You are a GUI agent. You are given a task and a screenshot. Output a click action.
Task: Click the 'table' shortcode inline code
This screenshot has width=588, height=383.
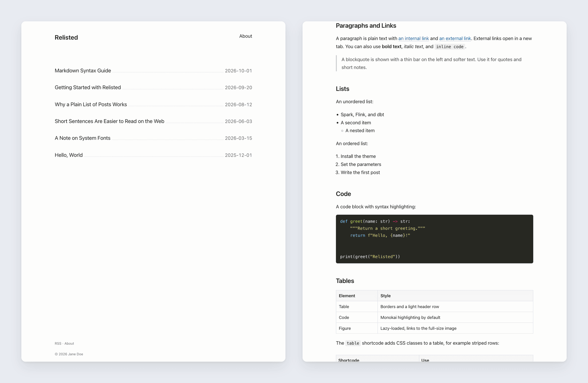353,343
